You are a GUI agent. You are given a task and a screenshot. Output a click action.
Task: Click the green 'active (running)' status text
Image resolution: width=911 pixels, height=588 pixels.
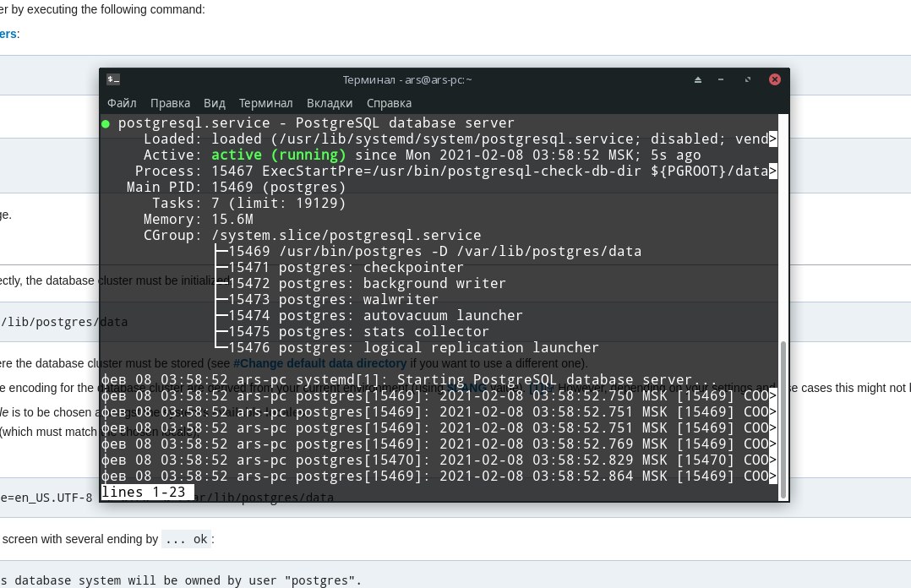278,155
